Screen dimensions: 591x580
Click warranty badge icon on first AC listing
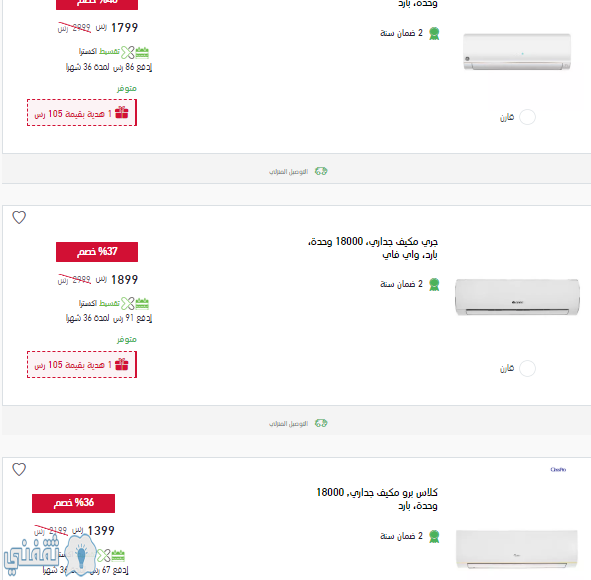click(434, 34)
